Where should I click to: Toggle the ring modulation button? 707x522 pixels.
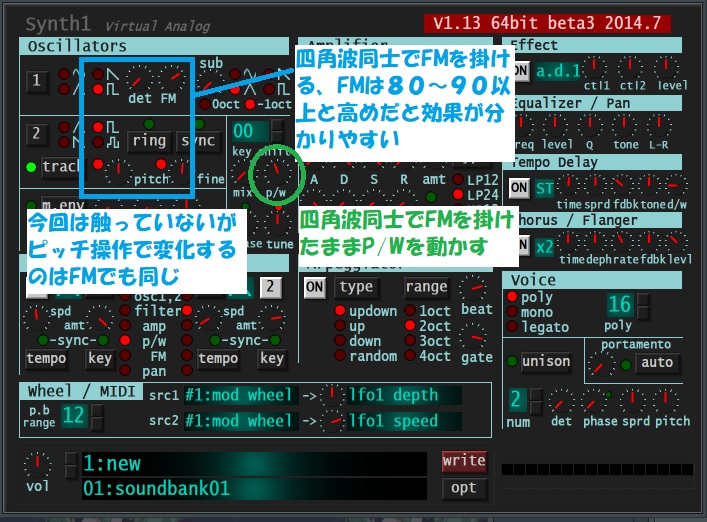pyautogui.click(x=149, y=141)
